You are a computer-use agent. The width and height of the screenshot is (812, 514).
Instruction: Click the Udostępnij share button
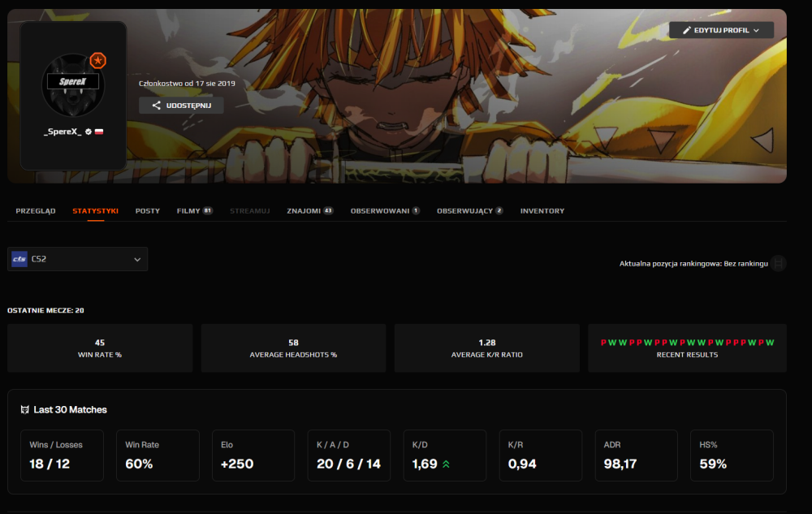pos(181,105)
